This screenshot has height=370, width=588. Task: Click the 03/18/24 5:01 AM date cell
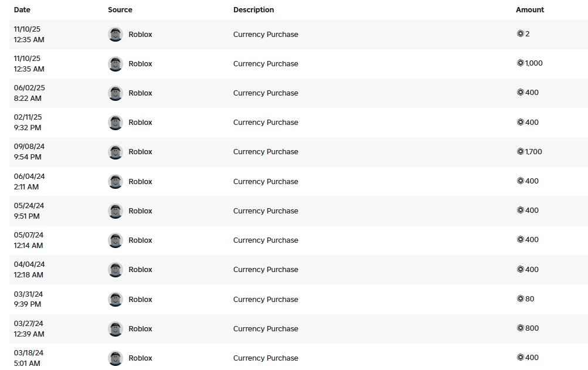(x=28, y=358)
